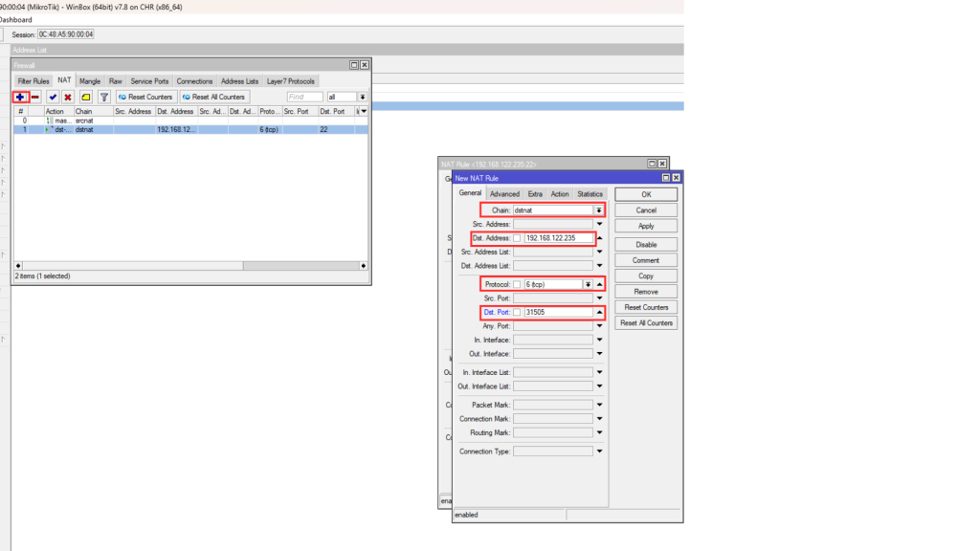Disable rule with the red X icon
Viewport: 980px width, 551px height.
[68, 97]
